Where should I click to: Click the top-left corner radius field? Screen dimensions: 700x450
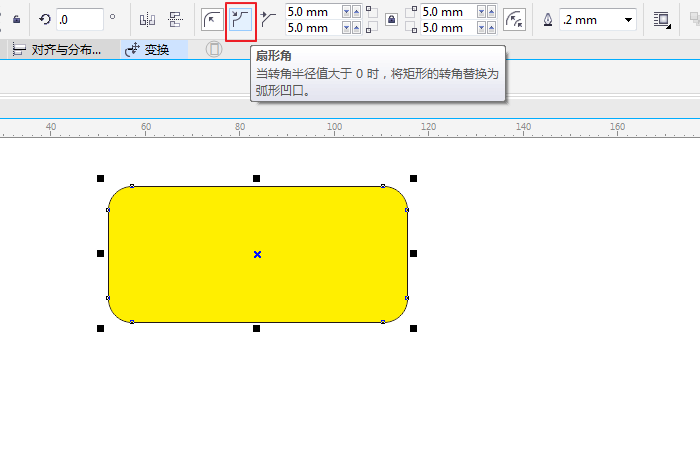coord(312,12)
